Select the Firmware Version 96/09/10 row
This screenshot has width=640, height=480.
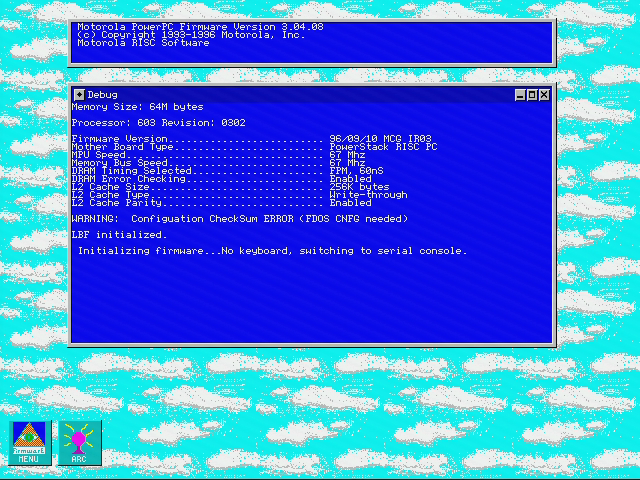tap(251, 139)
